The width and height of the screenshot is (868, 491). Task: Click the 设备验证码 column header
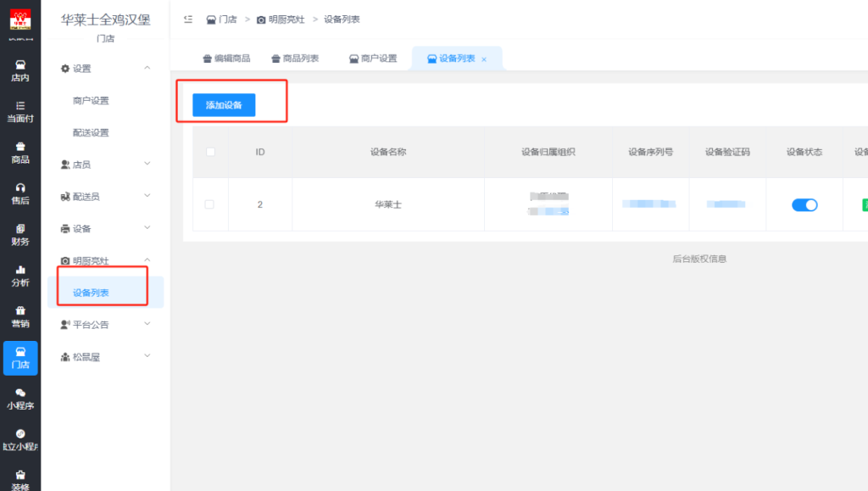pos(727,152)
